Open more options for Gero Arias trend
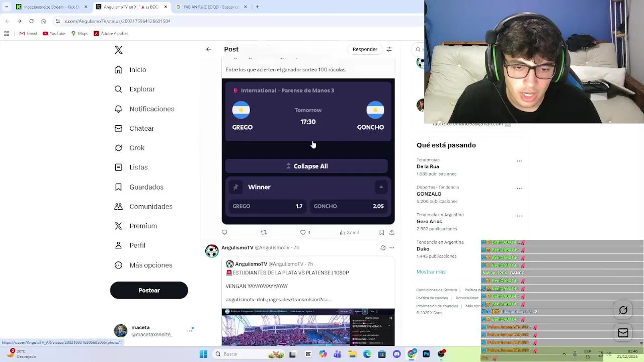 coord(519,216)
